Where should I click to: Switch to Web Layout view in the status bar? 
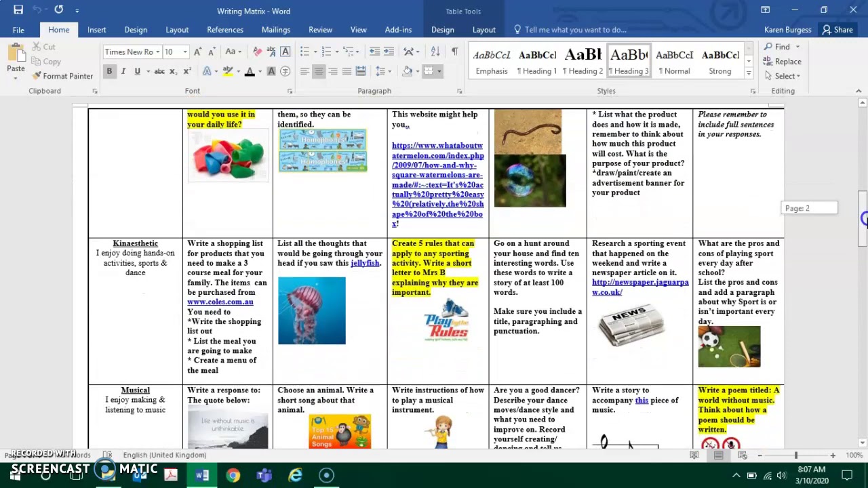coord(742,455)
